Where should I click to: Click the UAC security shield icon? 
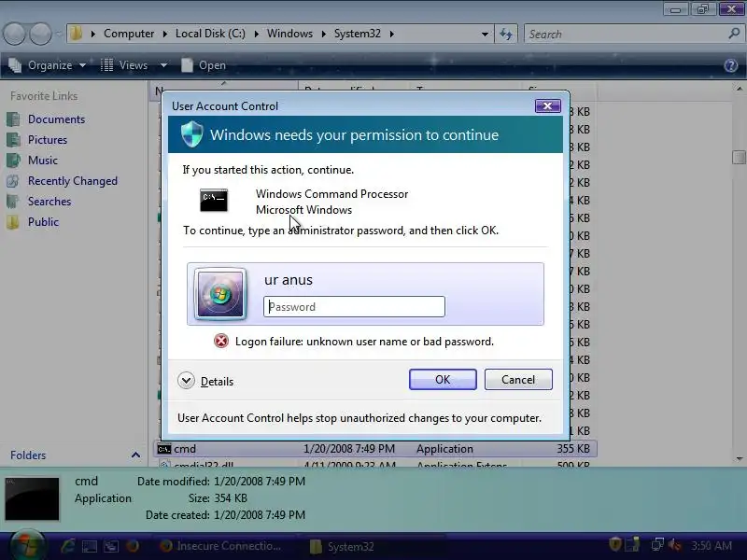[192, 134]
